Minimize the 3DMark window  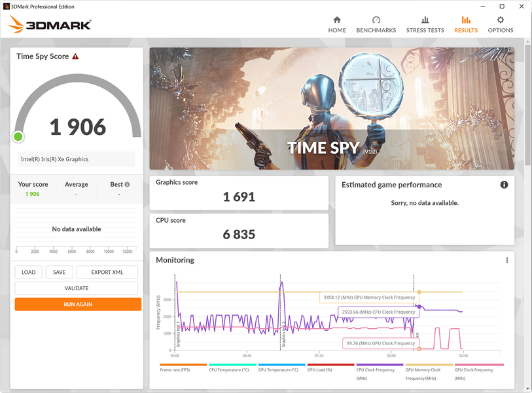pyautogui.click(x=483, y=6)
